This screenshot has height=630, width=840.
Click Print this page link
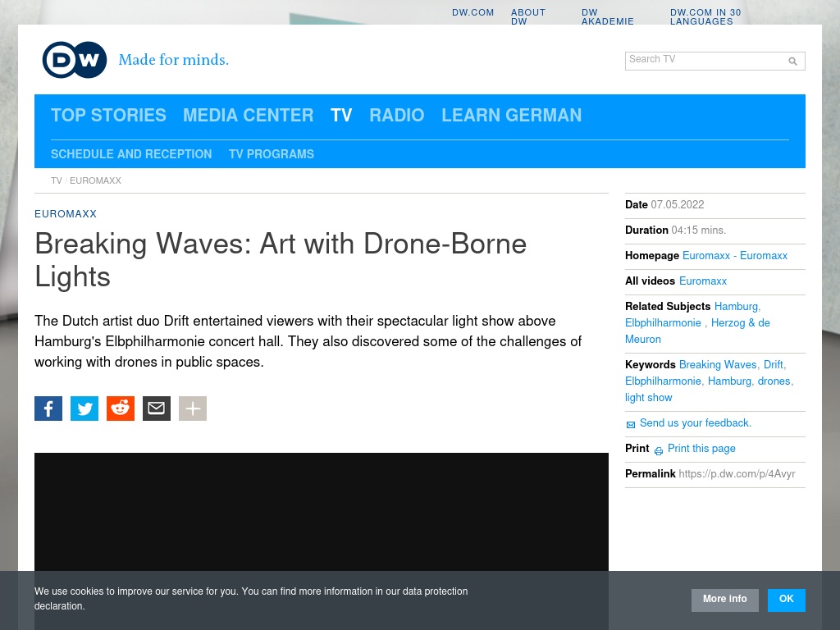(x=701, y=449)
